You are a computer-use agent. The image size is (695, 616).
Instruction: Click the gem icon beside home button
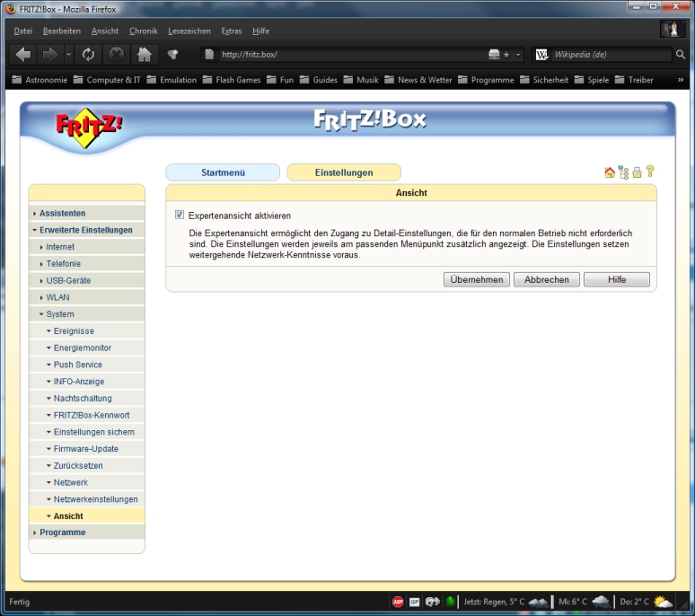pos(172,55)
